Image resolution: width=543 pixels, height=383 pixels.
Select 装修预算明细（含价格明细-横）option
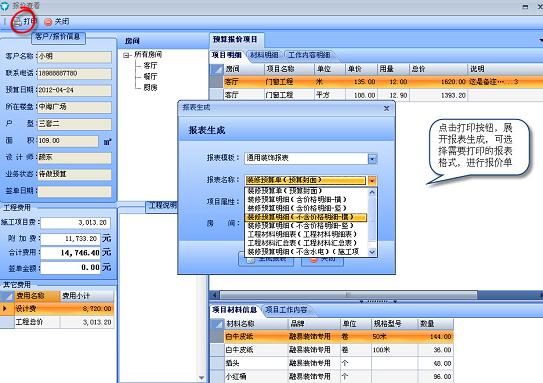tap(306, 199)
